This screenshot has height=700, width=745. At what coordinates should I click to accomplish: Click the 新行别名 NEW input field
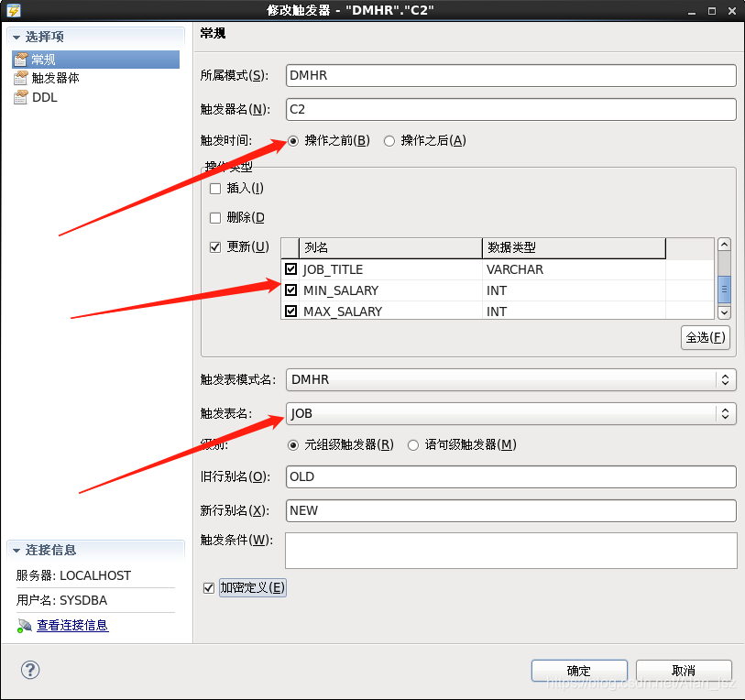(511, 510)
